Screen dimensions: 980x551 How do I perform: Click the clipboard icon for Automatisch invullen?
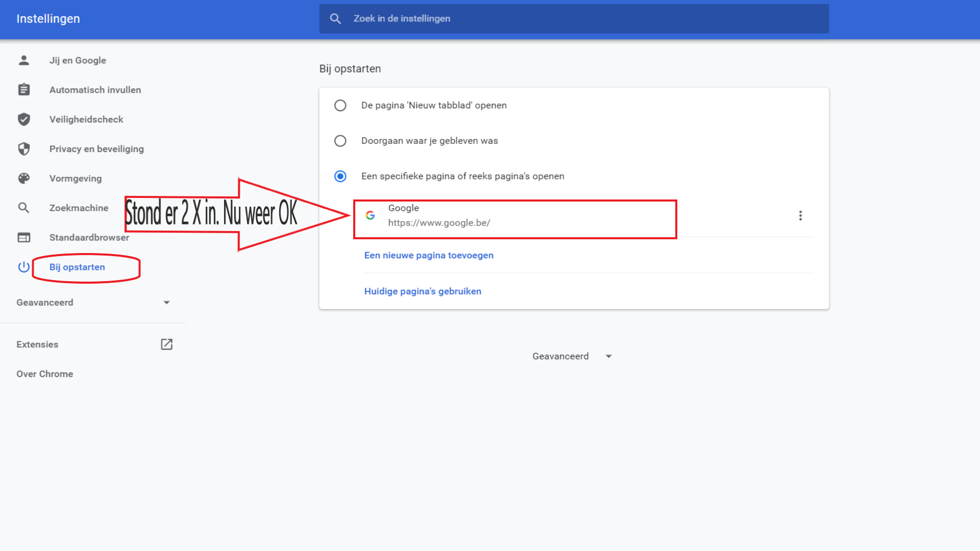click(23, 90)
